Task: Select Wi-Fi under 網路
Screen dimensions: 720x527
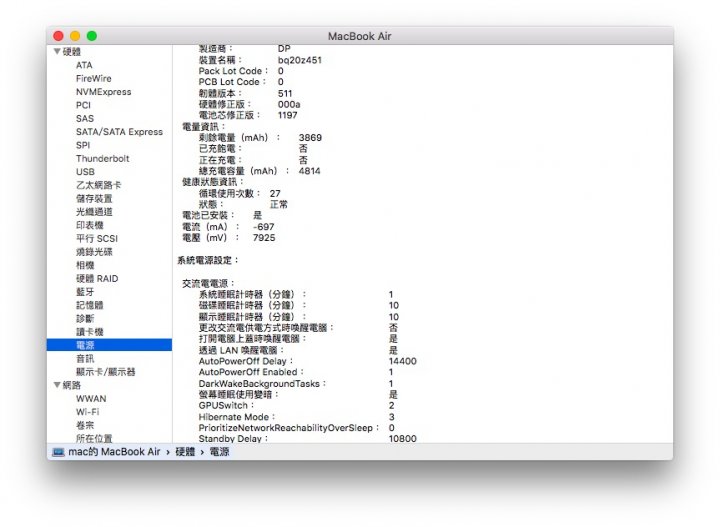Action: pyautogui.click(x=87, y=411)
